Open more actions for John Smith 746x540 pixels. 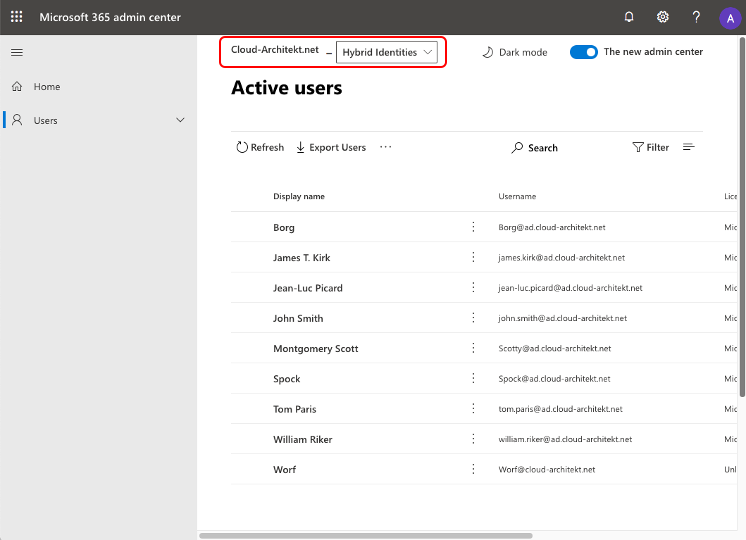tap(473, 318)
